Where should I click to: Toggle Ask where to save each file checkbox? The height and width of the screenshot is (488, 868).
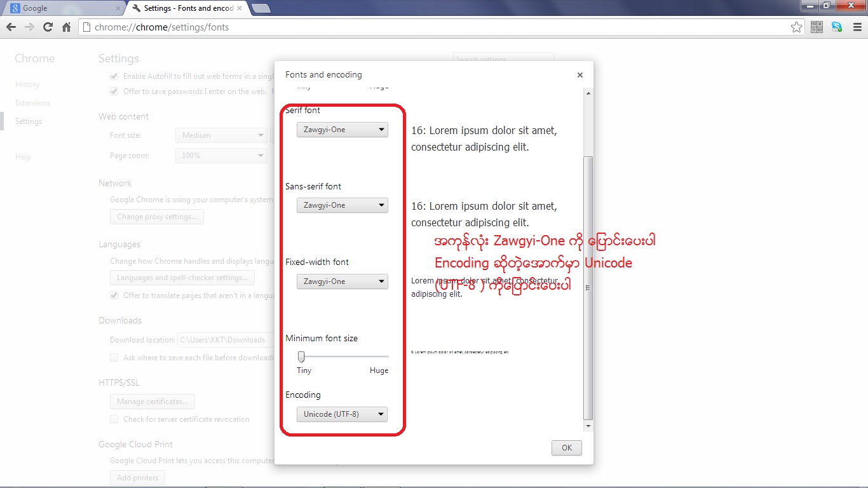pyautogui.click(x=114, y=358)
